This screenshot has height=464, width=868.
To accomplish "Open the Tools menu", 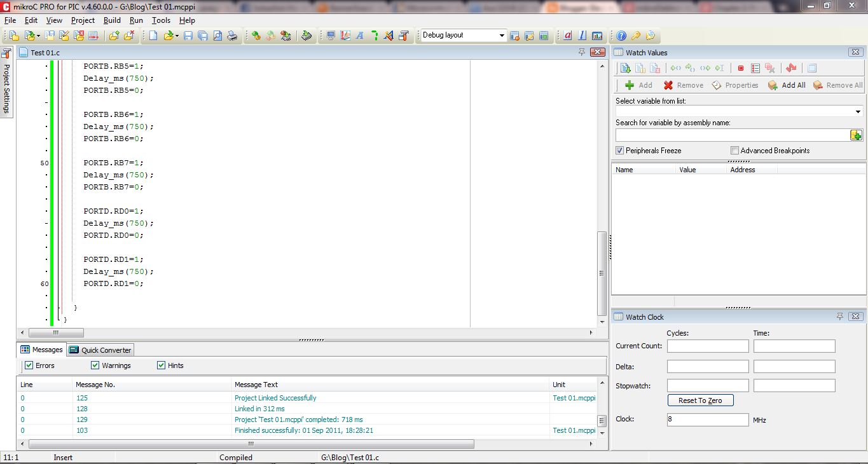I will pos(161,20).
